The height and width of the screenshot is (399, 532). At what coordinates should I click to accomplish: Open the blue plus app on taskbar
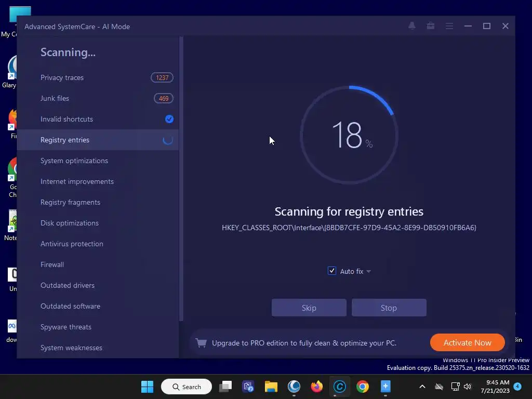coord(385,387)
